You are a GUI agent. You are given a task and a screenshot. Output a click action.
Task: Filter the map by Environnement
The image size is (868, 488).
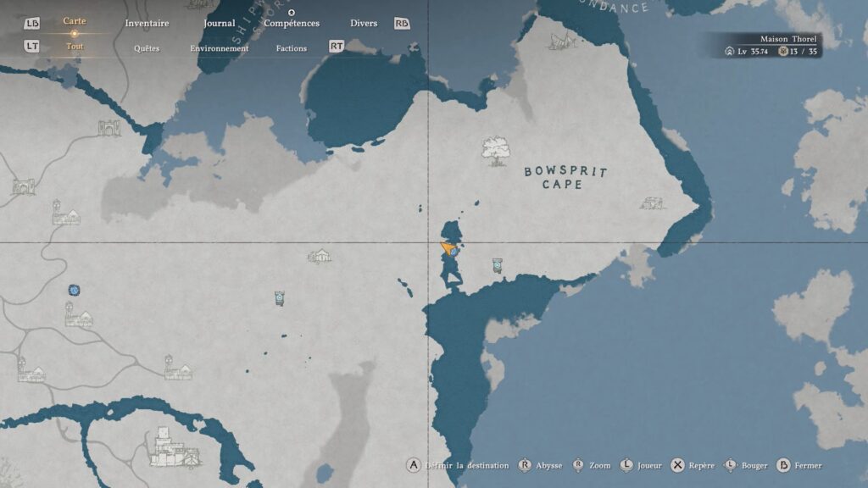pos(220,48)
